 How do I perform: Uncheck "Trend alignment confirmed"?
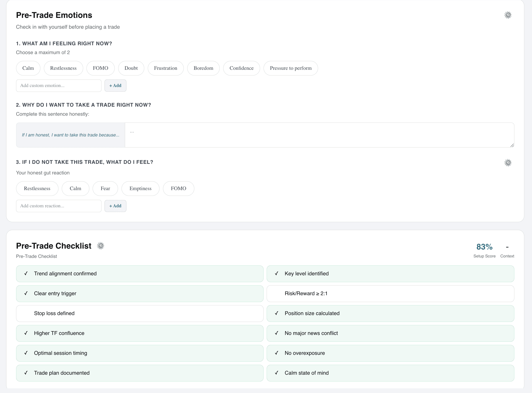point(139,274)
